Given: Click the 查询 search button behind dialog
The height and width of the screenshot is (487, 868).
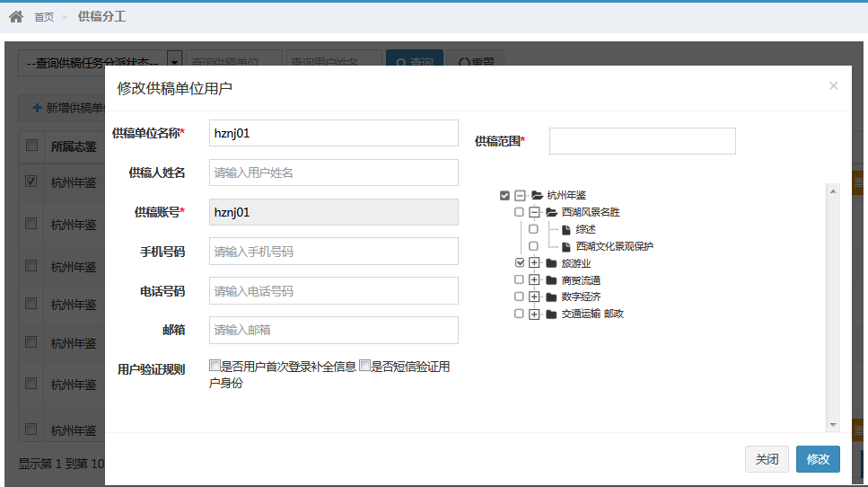Looking at the screenshot, I should pos(415,58).
